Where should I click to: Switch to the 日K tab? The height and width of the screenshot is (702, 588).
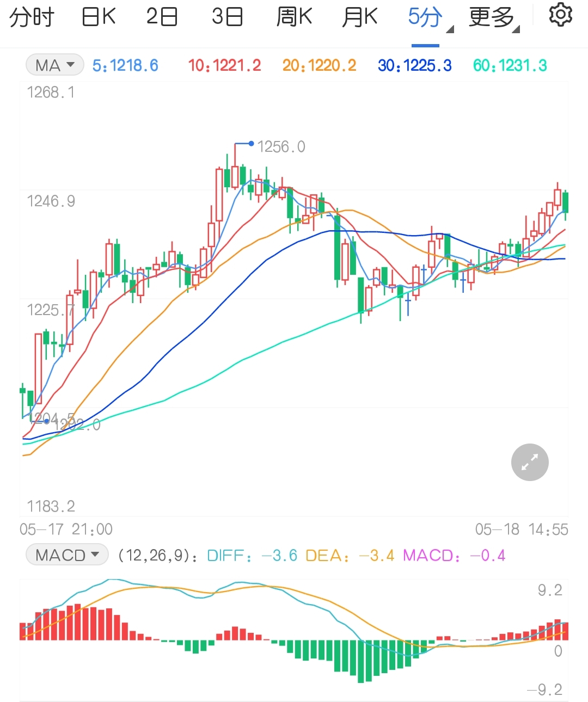click(99, 17)
